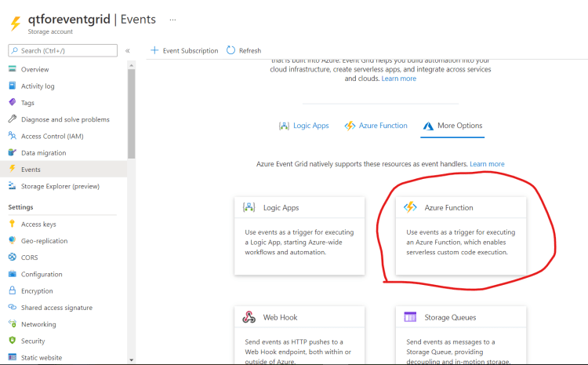Click the Access keys key icon
This screenshot has height=365, width=588.
(x=13, y=224)
